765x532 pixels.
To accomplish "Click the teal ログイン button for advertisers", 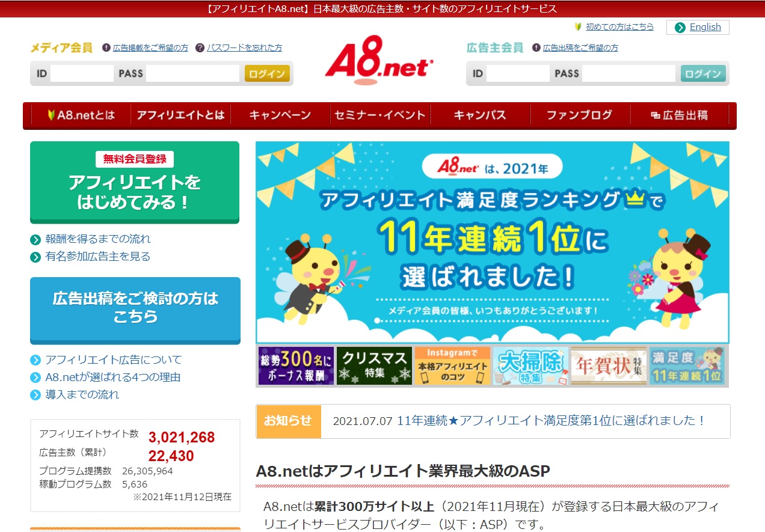I will [703, 73].
